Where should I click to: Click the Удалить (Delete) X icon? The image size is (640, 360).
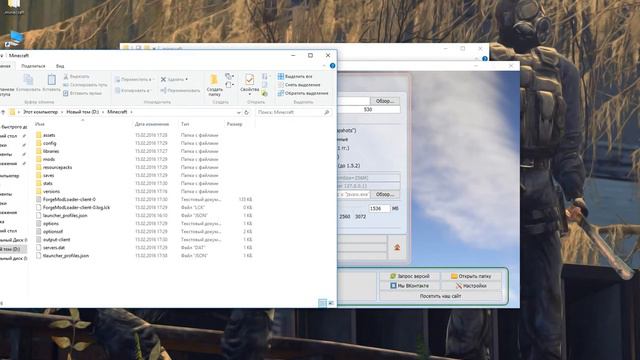[163, 80]
